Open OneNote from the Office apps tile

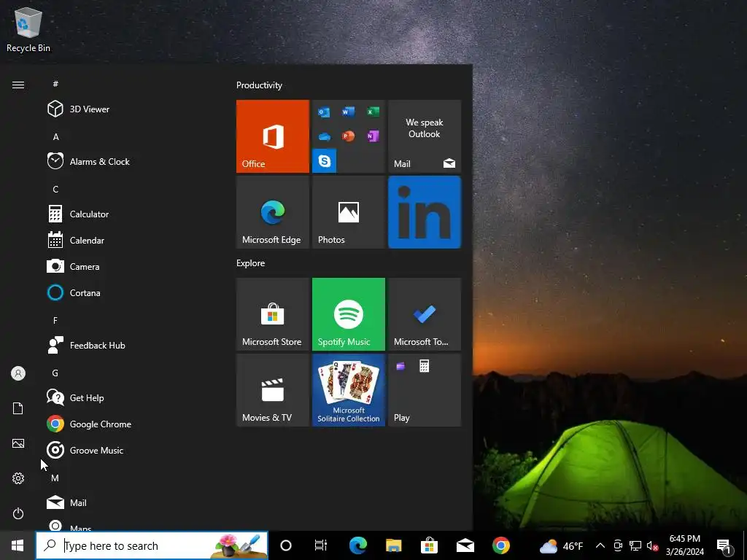tap(373, 136)
